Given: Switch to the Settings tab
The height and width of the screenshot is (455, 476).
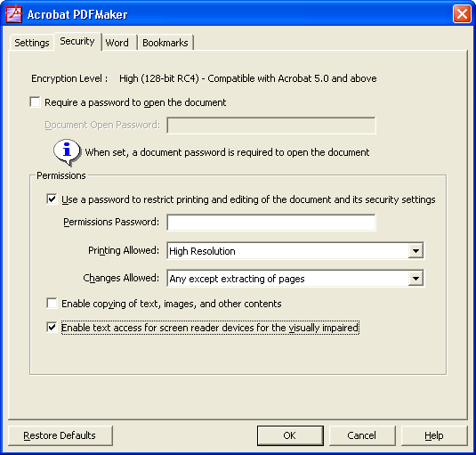Looking at the screenshot, I should 32,43.
